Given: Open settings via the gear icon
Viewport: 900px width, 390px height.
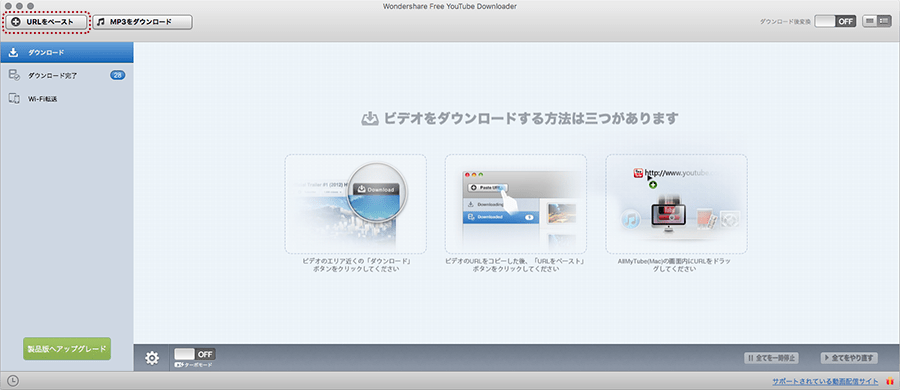Looking at the screenshot, I should point(152,358).
